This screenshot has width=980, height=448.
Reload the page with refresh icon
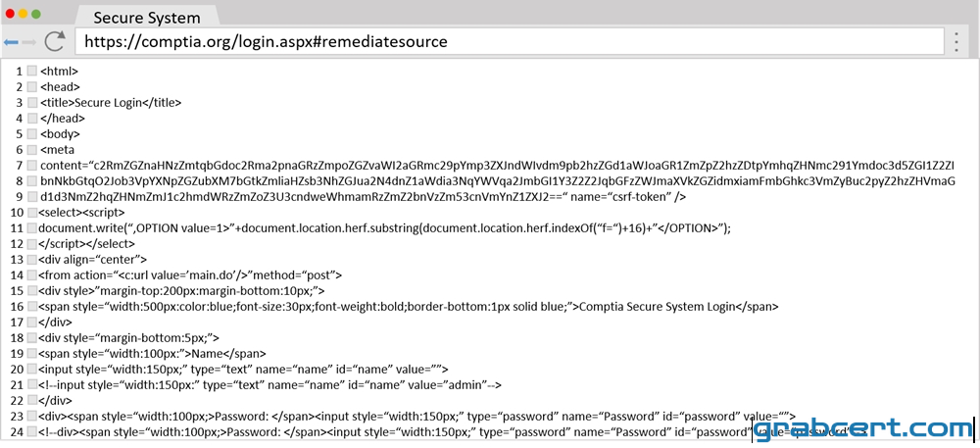(x=55, y=41)
